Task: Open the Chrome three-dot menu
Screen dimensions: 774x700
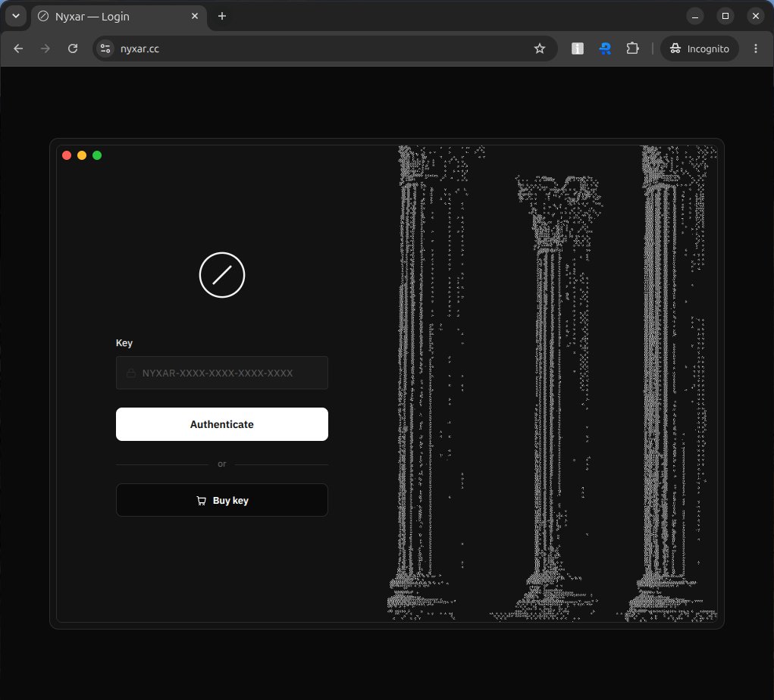Action: click(756, 48)
